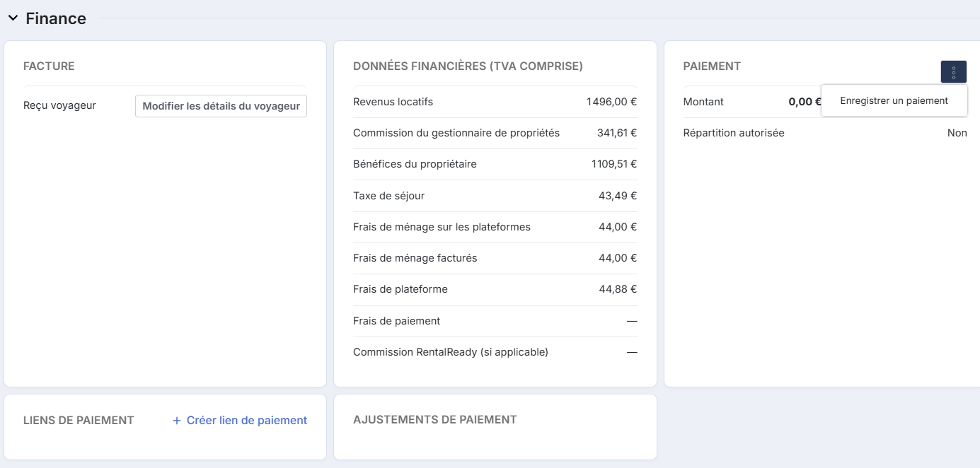The image size is (980, 468).
Task: Click the 44,88 € value
Action: 618,289
